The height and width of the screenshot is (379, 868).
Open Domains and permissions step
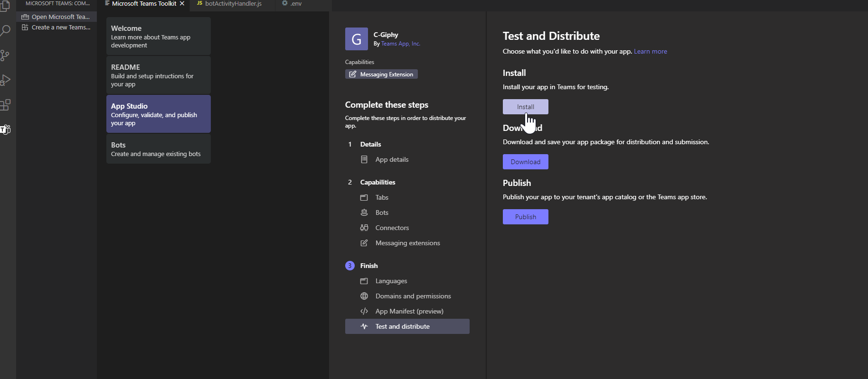pyautogui.click(x=407, y=296)
